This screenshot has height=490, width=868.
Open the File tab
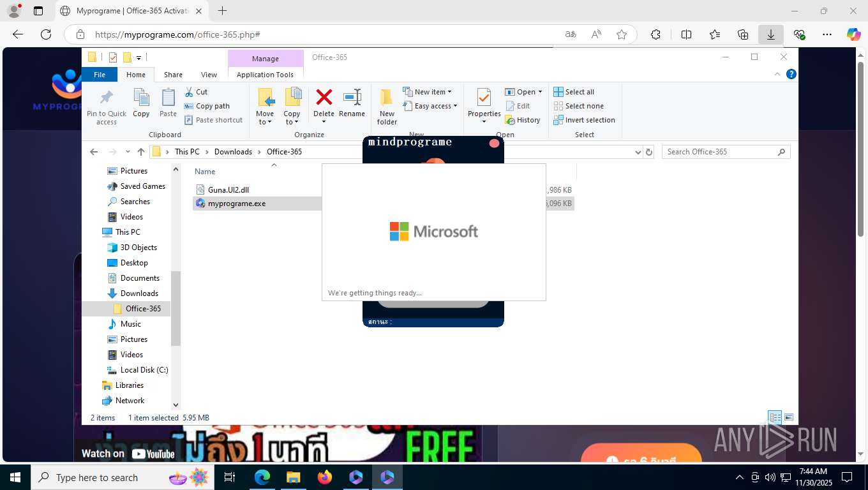coord(100,75)
